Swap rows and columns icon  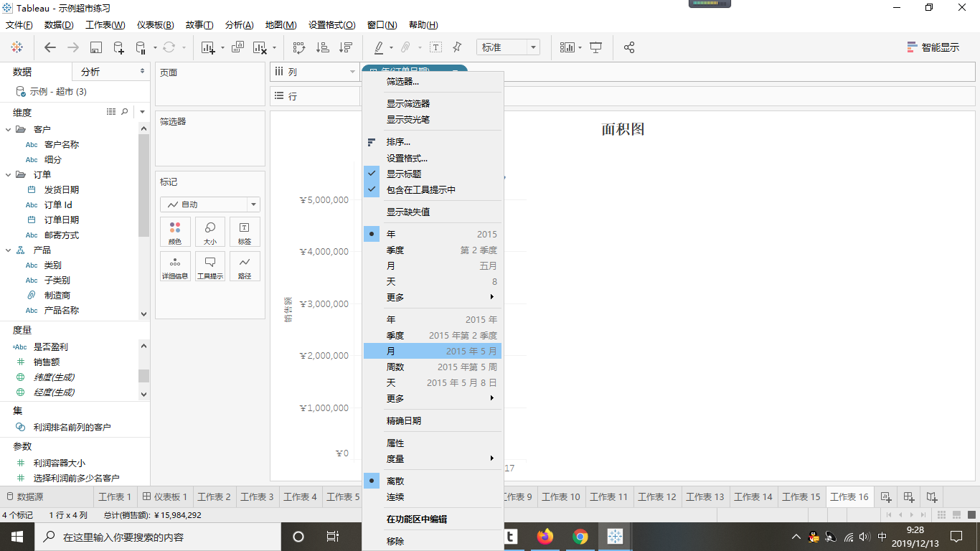(299, 47)
